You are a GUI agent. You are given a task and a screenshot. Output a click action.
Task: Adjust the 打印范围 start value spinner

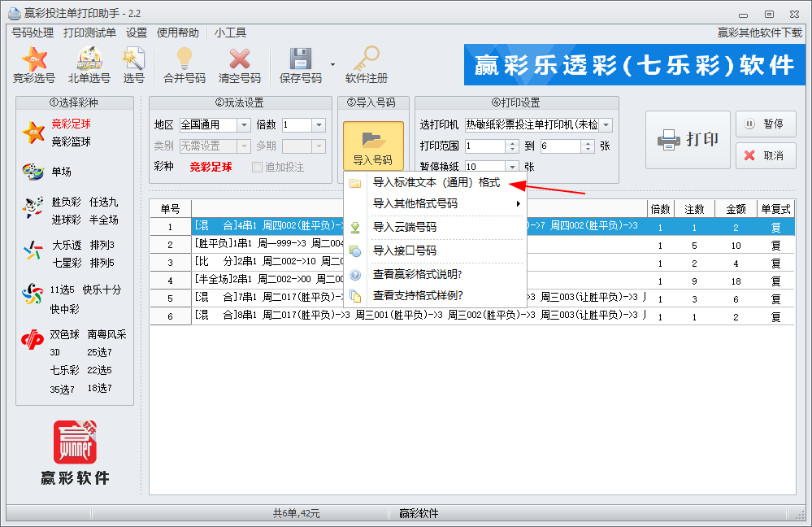(x=512, y=146)
